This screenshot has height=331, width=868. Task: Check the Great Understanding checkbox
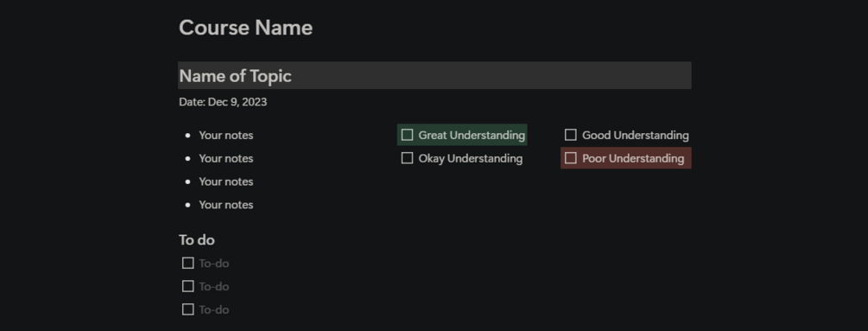[x=407, y=135]
